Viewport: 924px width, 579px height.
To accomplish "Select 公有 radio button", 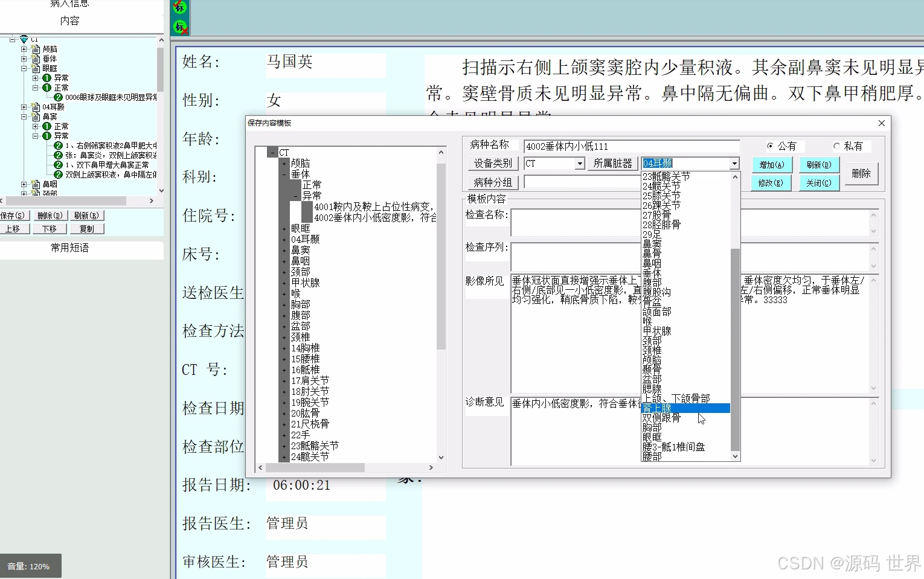I will tap(770, 146).
